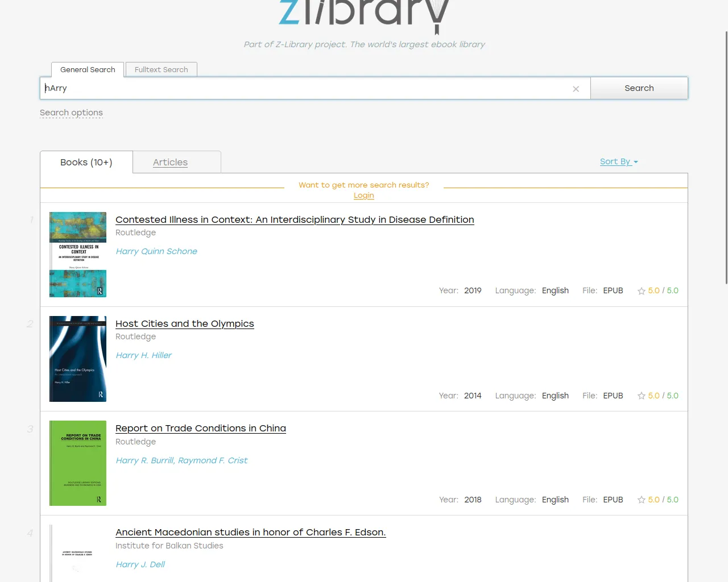This screenshot has width=728, height=582.
Task: Click the Login link
Action: point(363,196)
